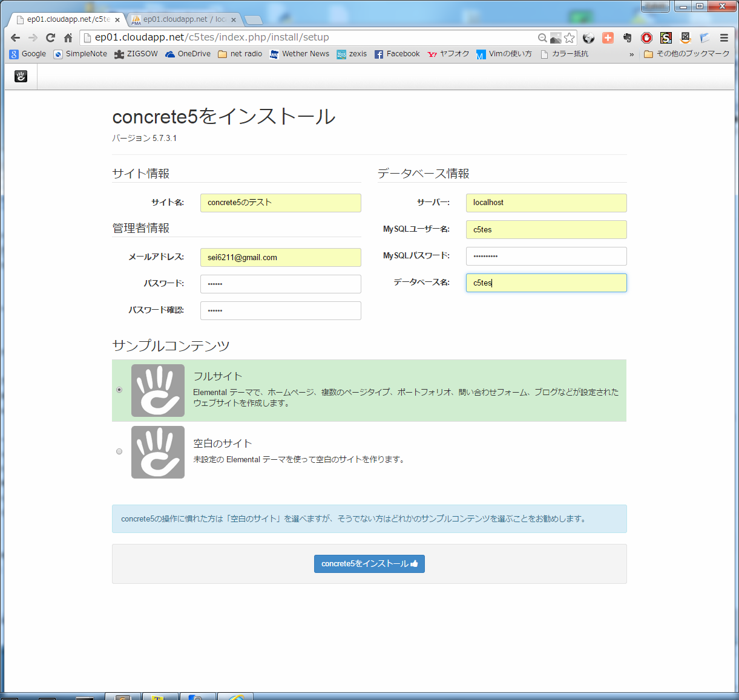Screen dimensions: 739x700
Task: Click the MySQLユーザー名 input field
Action: tap(547, 229)
